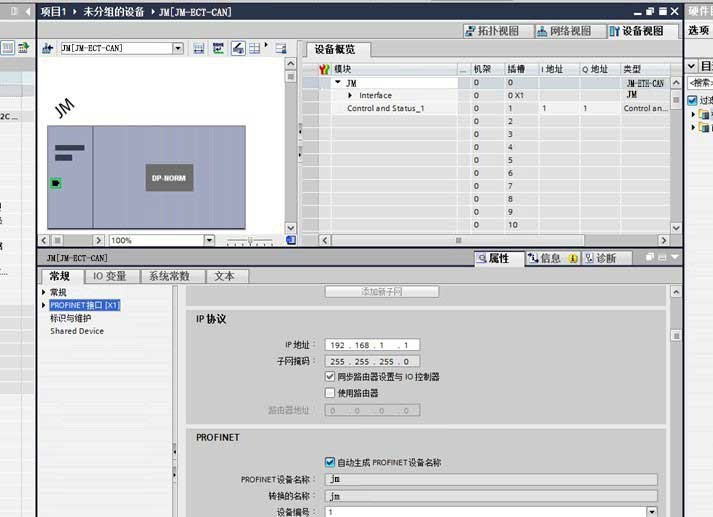Toggle 同步路由器设置与 IO 控制器 checkbox
Image resolution: width=713 pixels, height=517 pixels.
pos(330,377)
